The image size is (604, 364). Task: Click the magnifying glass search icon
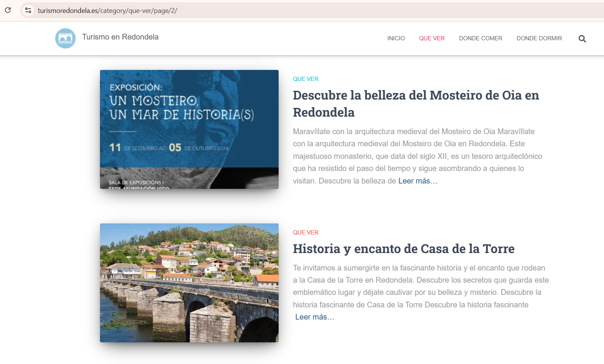click(x=582, y=39)
